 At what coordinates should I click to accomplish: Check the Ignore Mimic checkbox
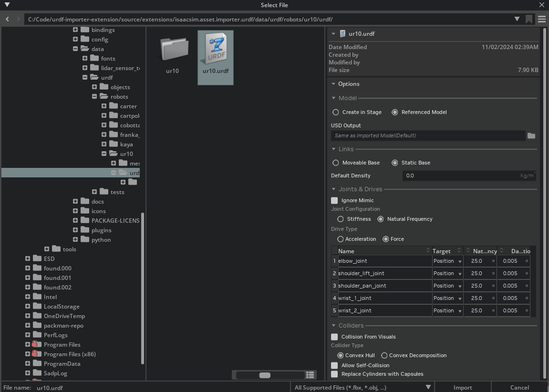334,200
